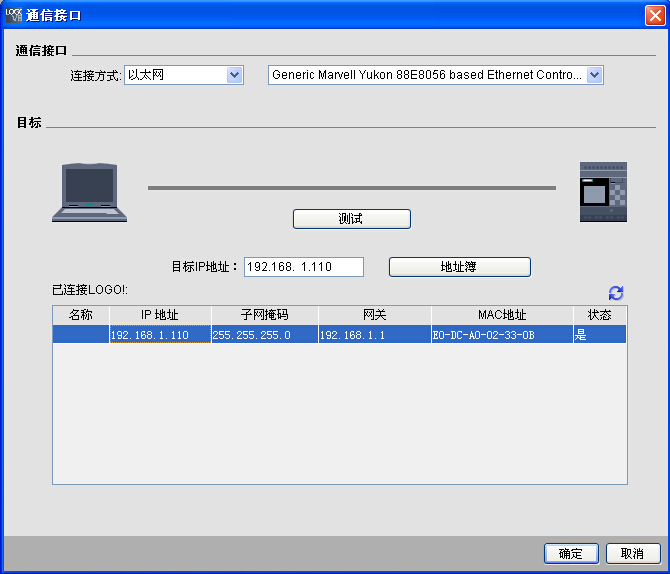Select the status cell showing 是
Image resolution: width=670 pixels, height=574 pixels.
599,334
